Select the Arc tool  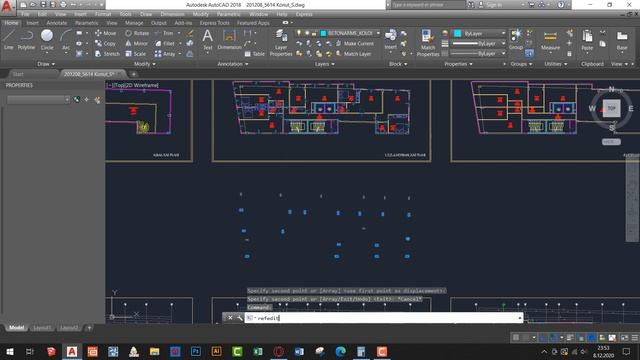(x=66, y=40)
